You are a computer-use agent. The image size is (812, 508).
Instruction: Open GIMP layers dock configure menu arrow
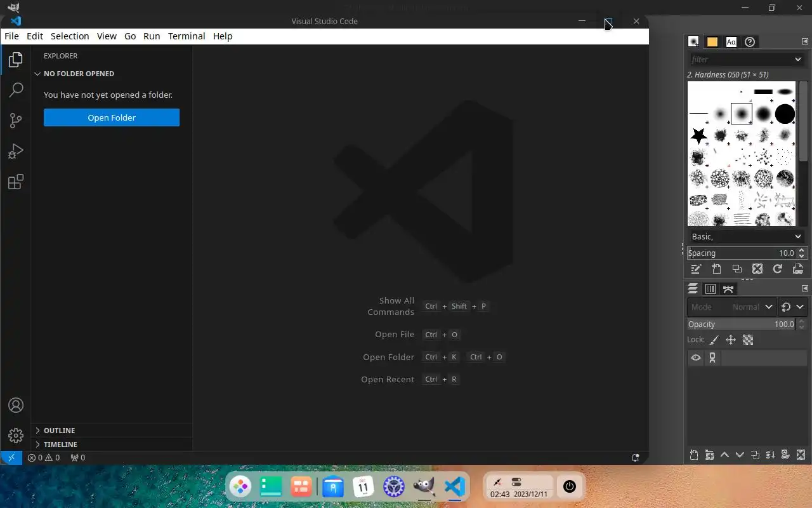[x=804, y=288]
